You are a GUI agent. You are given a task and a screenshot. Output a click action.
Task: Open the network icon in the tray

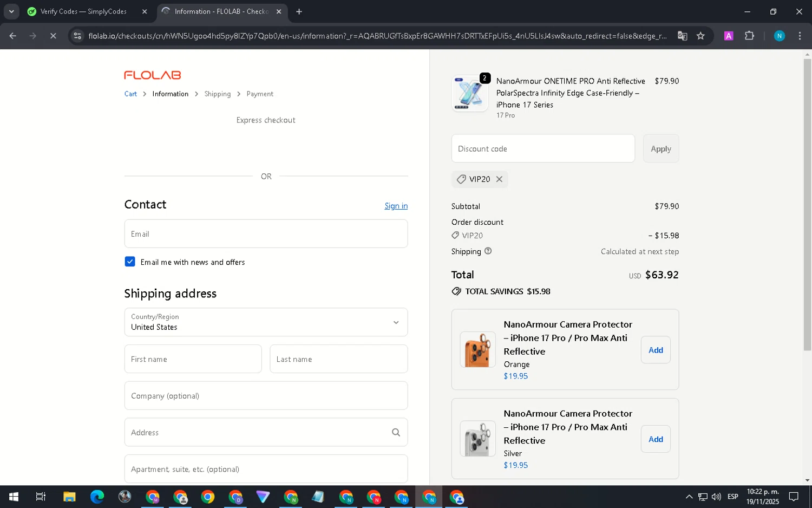pos(703,497)
